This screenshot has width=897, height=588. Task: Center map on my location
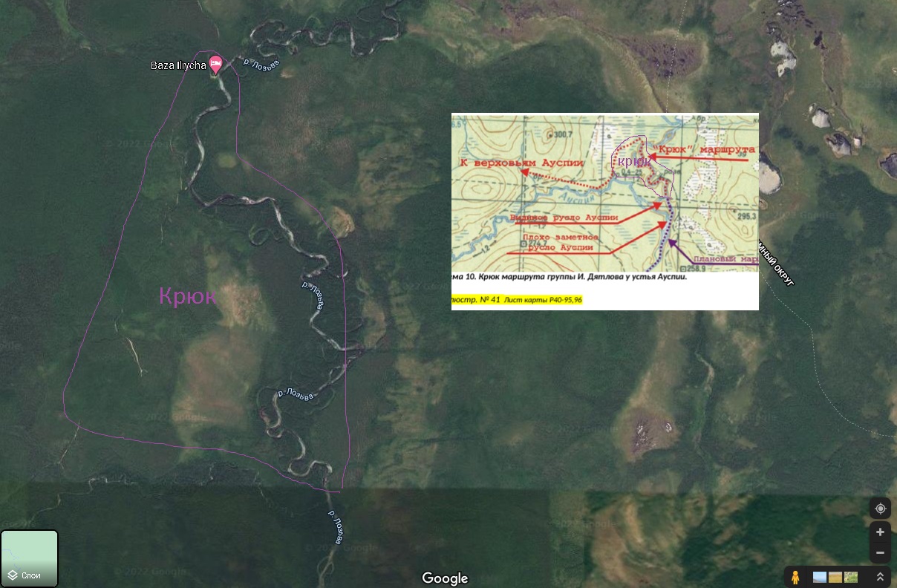pyautogui.click(x=880, y=509)
